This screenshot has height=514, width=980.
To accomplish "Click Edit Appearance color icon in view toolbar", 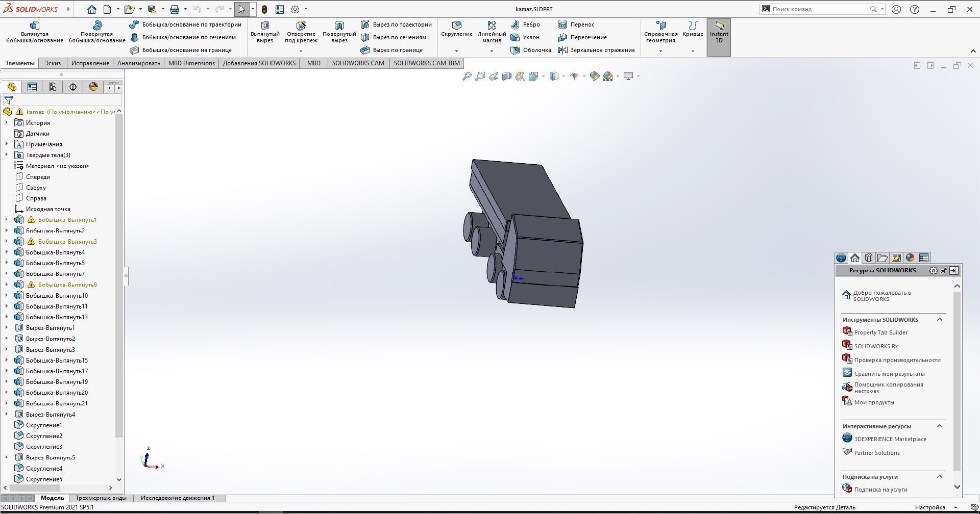I will (594, 76).
